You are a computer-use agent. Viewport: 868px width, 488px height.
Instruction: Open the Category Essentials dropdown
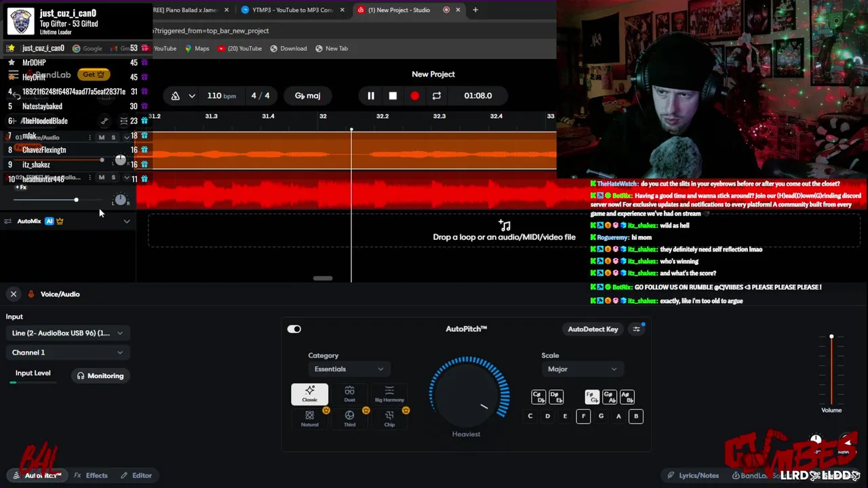(349, 369)
